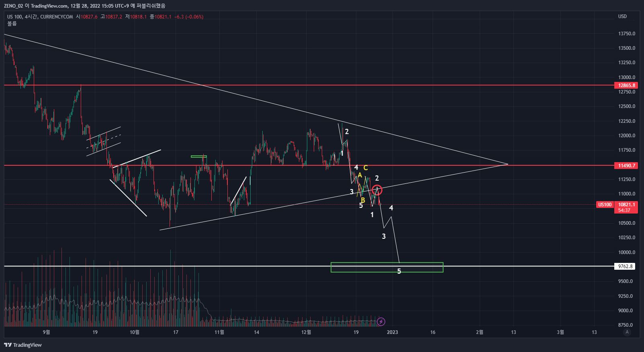Toggle the auto-scale "A" button on the price axis
This screenshot has width=644, height=352.
[627, 332]
